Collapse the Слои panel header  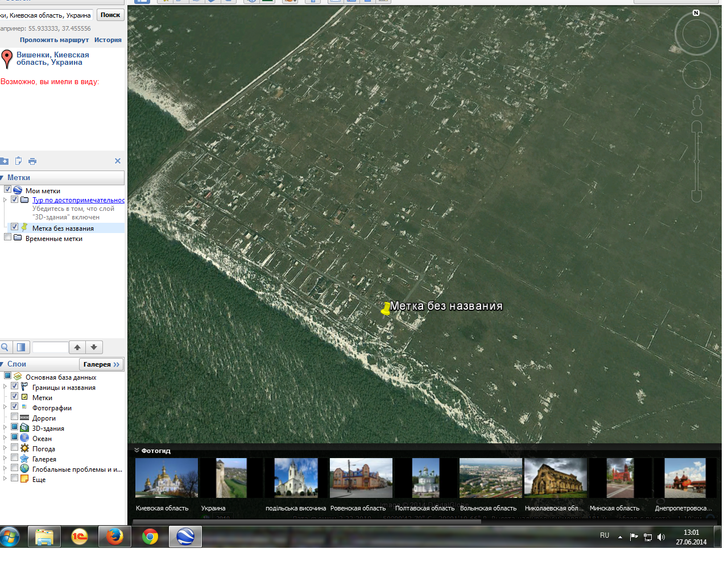coord(2,364)
